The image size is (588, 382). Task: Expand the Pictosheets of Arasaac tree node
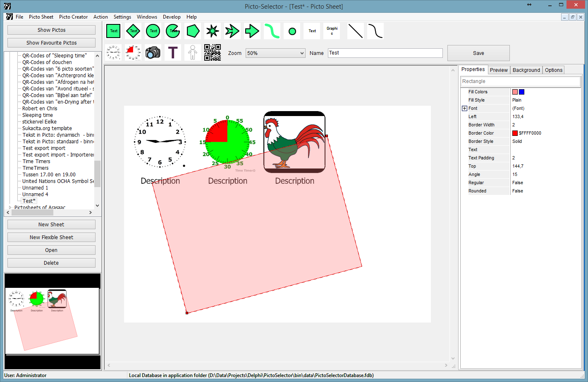10,208
